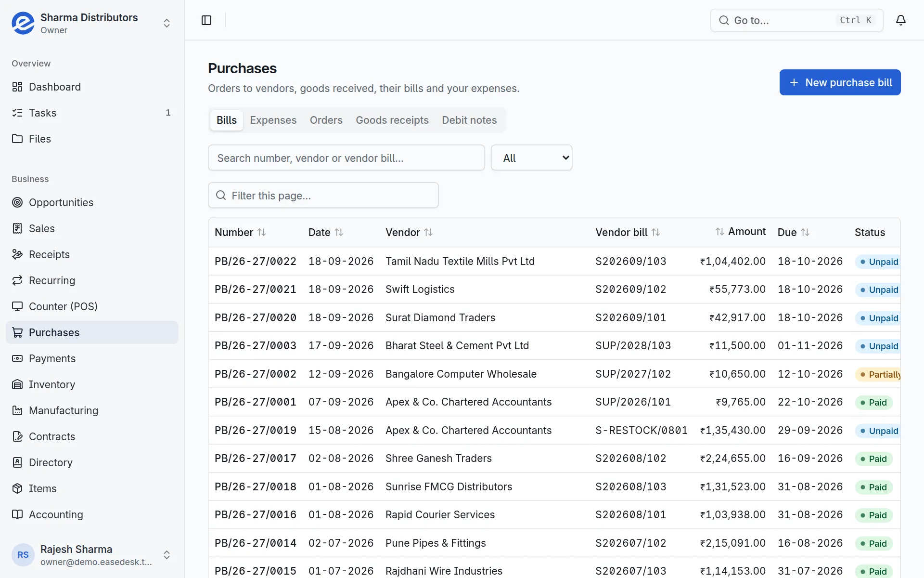Sort table by Due column
924x578 pixels.
coord(794,232)
